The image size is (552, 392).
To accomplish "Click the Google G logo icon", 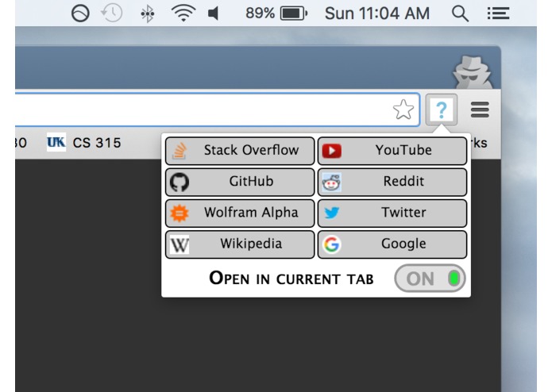I will [332, 244].
